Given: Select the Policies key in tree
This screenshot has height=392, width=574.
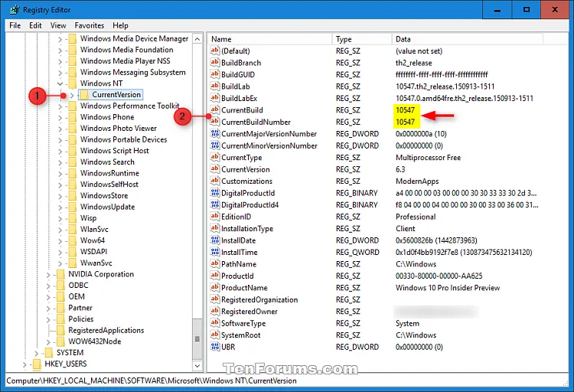Looking at the screenshot, I should (x=80, y=319).
